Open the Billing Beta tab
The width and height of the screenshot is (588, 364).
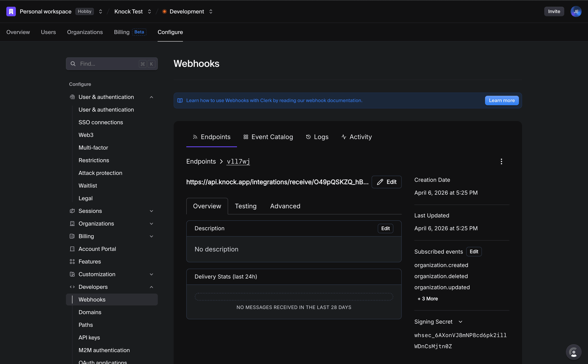[121, 32]
